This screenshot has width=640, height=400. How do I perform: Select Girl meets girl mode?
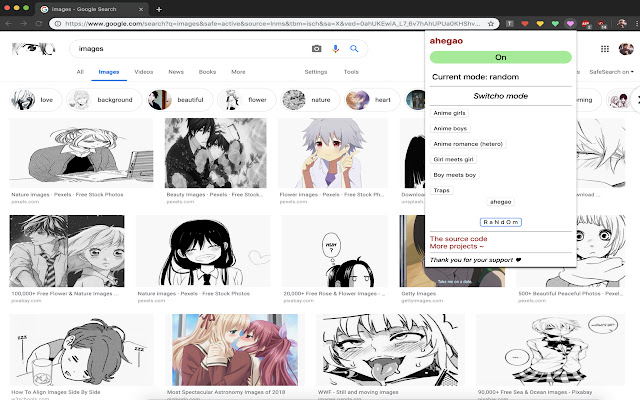point(453,160)
